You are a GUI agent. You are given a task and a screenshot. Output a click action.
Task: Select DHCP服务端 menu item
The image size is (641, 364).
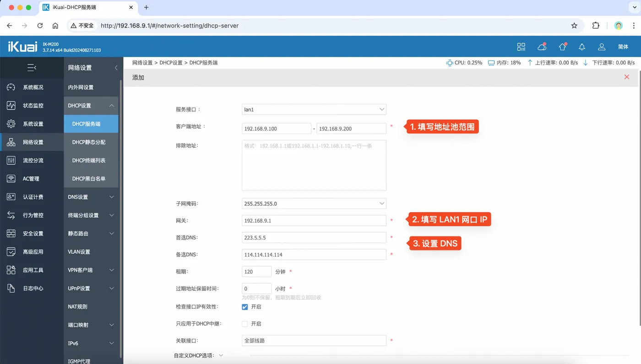tap(91, 124)
